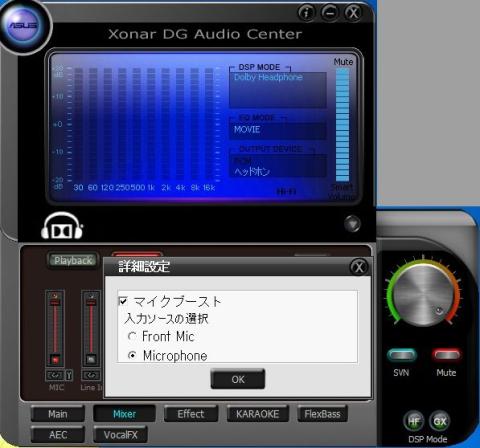Image resolution: width=480 pixels, height=448 pixels.
Task: Click OK in the 詳細設定 dialog
Action: (x=238, y=379)
